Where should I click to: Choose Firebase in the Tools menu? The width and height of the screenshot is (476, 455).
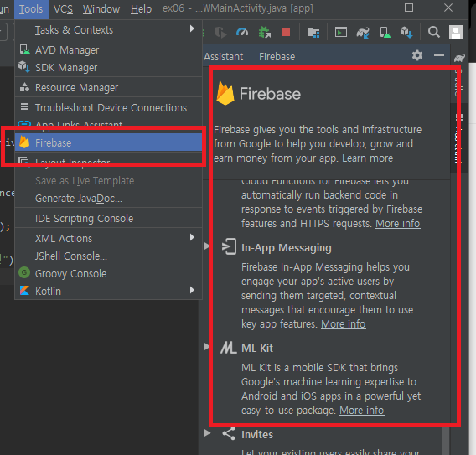coord(108,142)
